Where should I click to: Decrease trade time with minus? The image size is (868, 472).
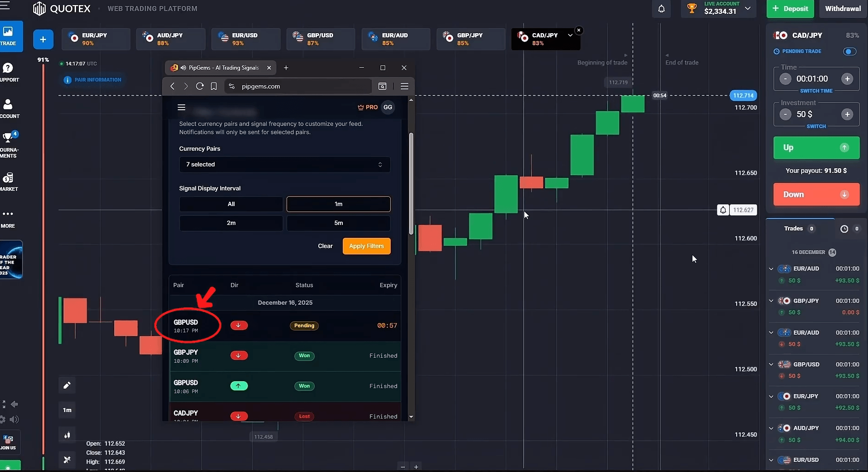[x=786, y=79]
